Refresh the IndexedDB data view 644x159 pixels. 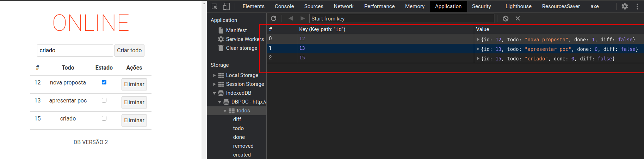point(273,18)
